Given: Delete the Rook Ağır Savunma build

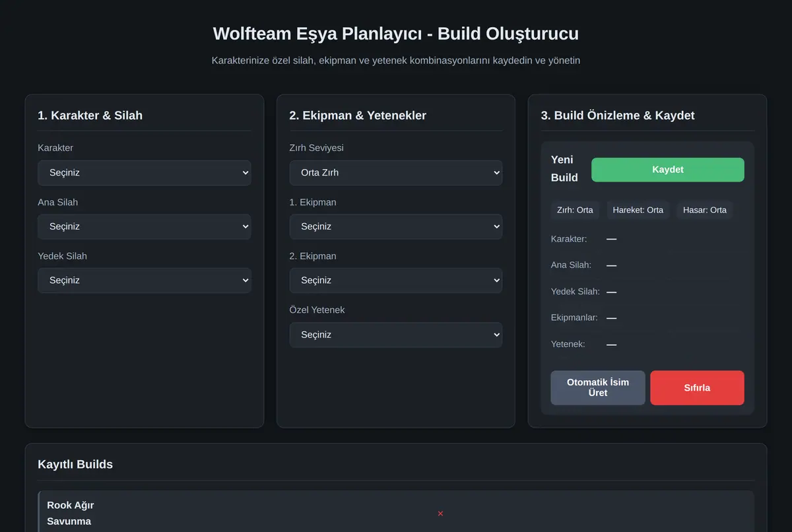Looking at the screenshot, I should click(440, 514).
